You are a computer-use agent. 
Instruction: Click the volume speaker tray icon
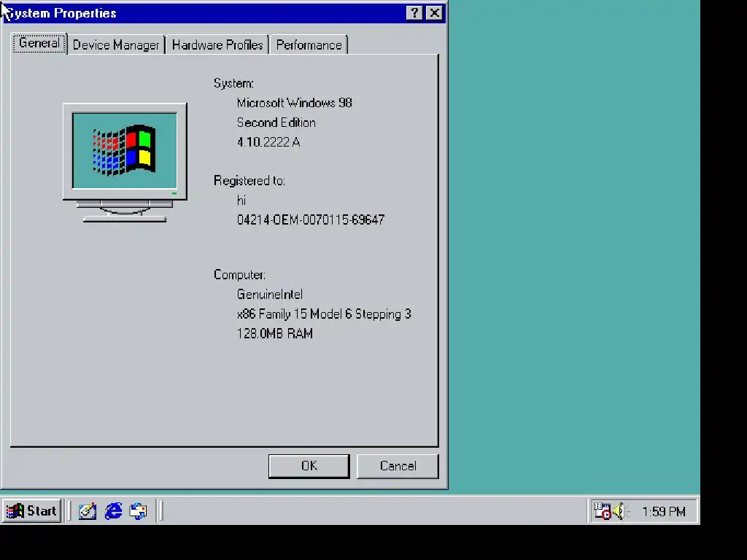[x=620, y=511]
